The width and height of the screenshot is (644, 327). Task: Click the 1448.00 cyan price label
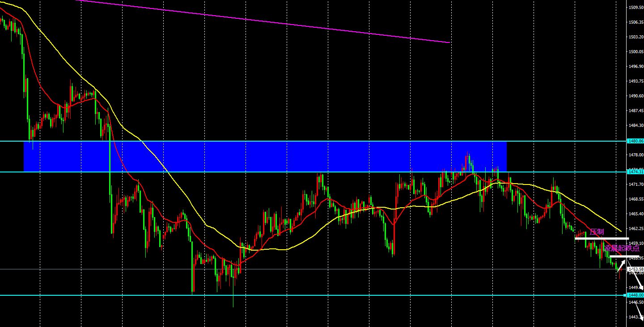tap(636, 295)
